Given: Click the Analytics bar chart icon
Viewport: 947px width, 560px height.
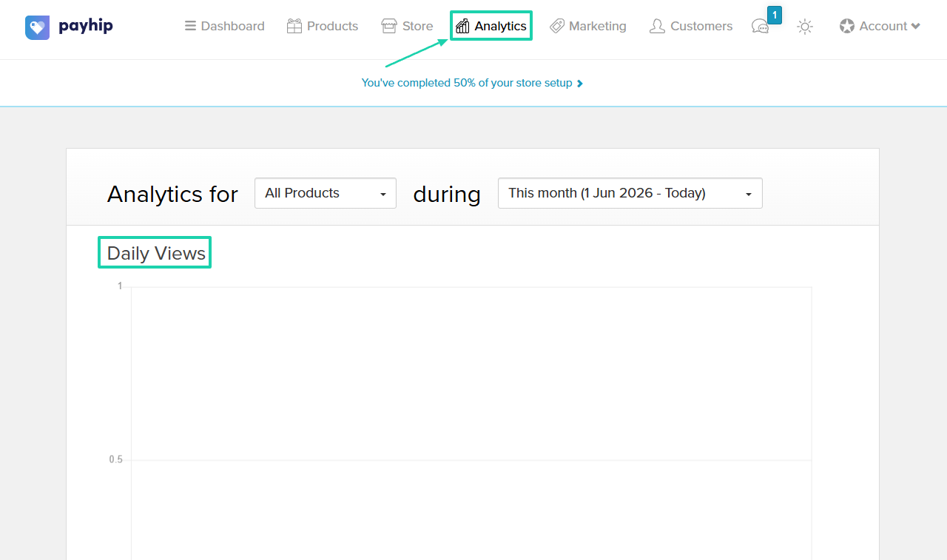Looking at the screenshot, I should (x=462, y=27).
